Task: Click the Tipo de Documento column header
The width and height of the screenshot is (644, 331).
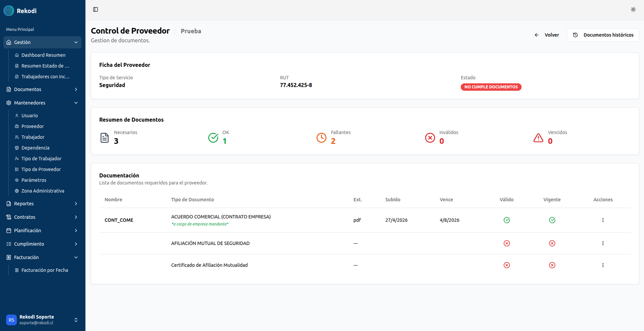Action: (x=192, y=200)
